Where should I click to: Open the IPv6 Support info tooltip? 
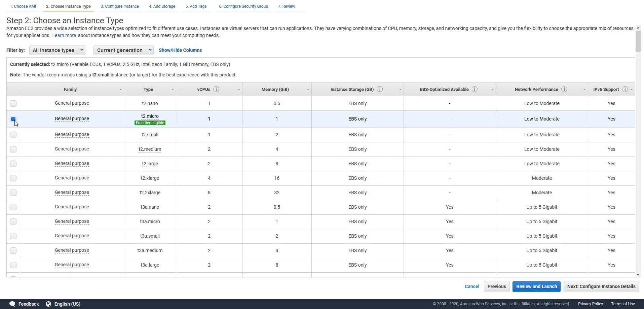coord(625,89)
